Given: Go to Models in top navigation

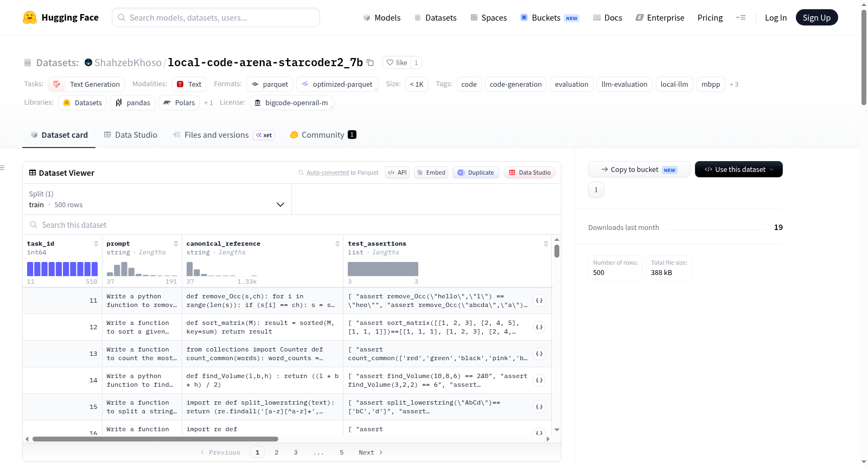Looking at the screenshot, I should (x=382, y=17).
